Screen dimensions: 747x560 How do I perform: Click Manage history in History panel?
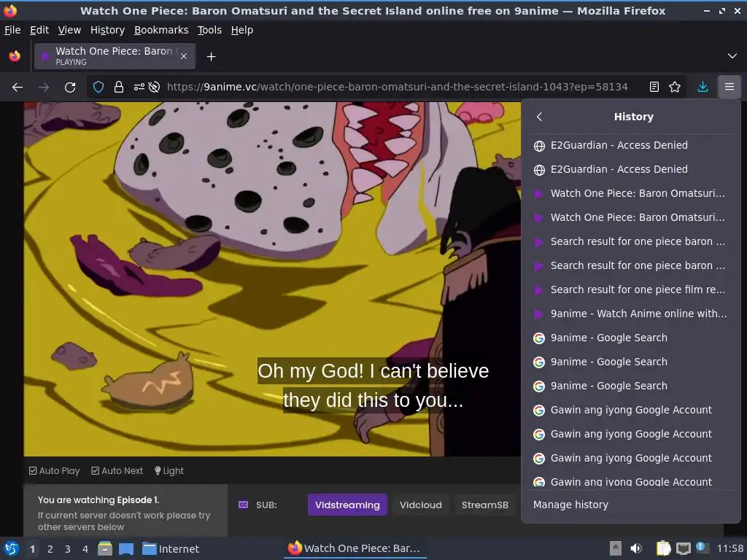(570, 505)
